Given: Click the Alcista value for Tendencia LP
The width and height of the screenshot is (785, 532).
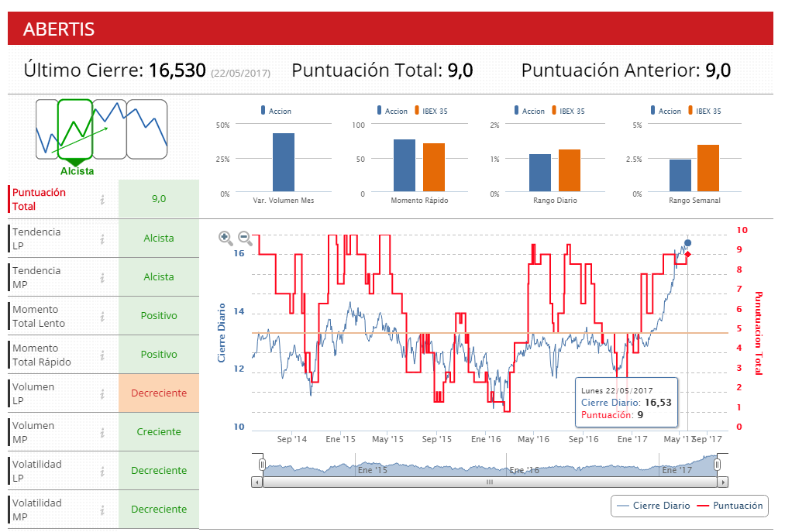Looking at the screenshot, I should [159, 239].
